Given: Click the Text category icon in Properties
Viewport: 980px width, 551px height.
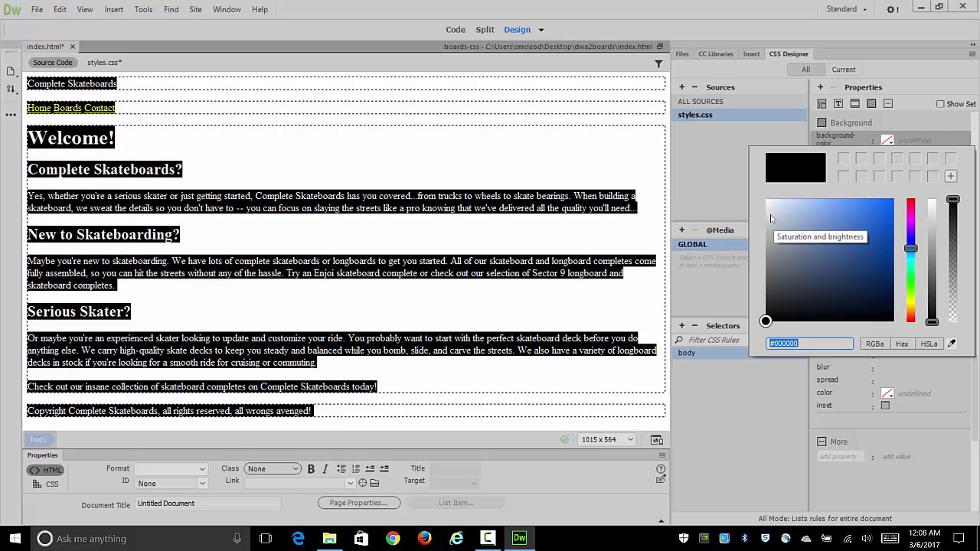Looking at the screenshot, I should (838, 103).
